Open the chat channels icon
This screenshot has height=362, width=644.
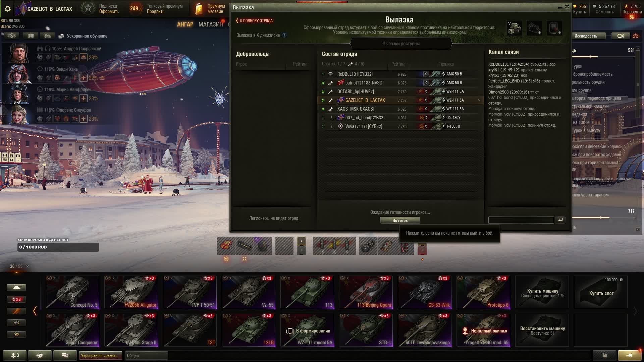(x=65, y=355)
